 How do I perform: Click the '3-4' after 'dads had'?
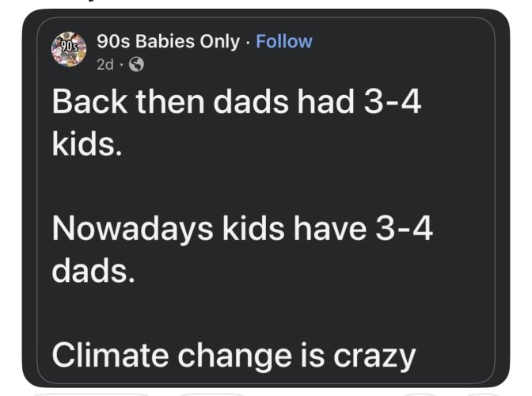(x=392, y=102)
